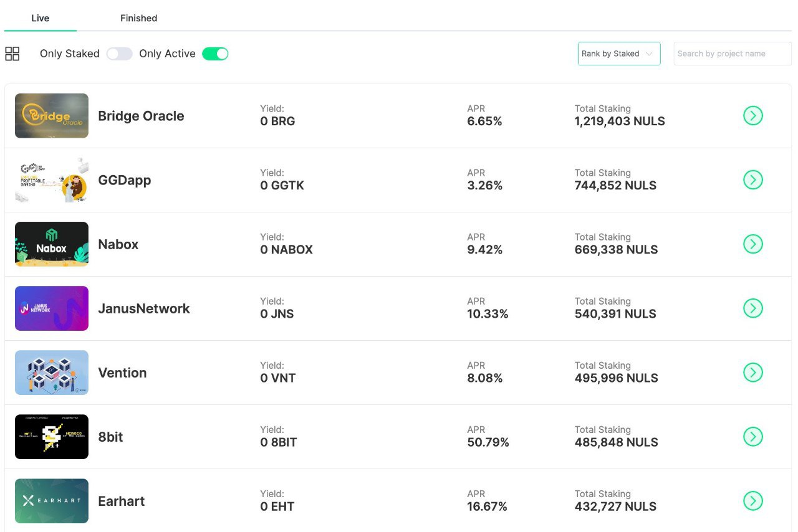
Task: Open Nabox pool arrow icon
Action: 753,244
